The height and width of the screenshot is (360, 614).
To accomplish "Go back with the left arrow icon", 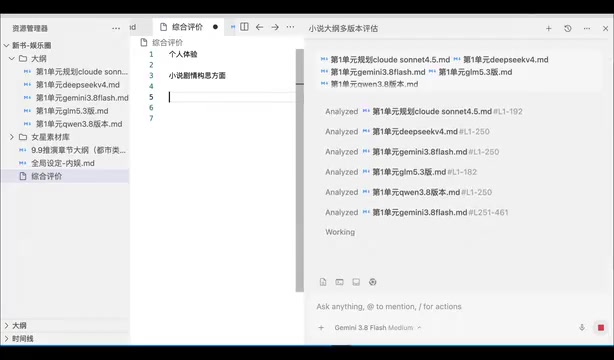I will coord(259,27).
